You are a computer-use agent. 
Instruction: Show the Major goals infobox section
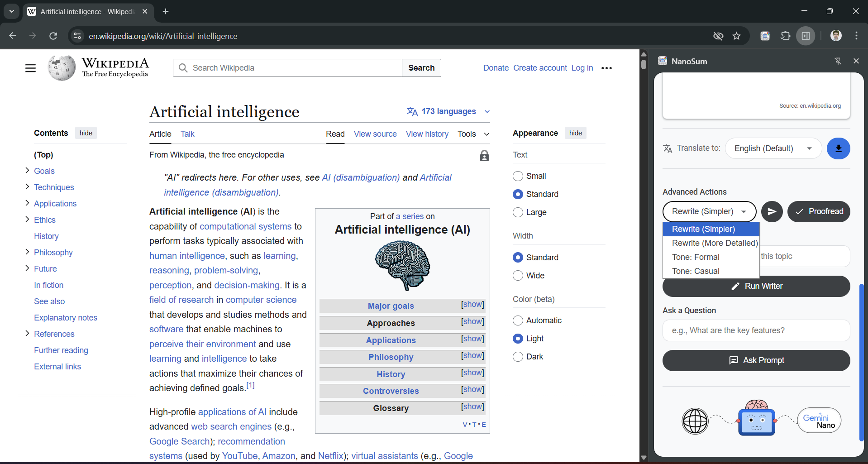pyautogui.click(x=472, y=305)
